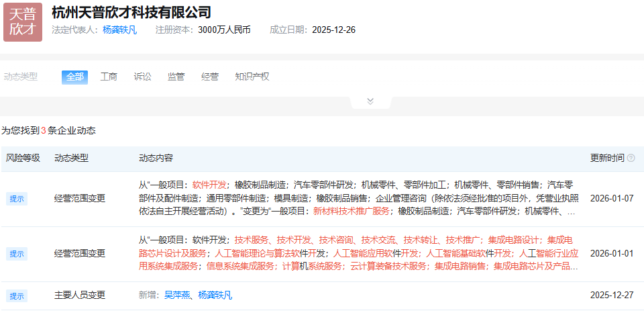Click the 风险等级 column header
The height and width of the screenshot is (317, 644).
pyautogui.click(x=23, y=158)
